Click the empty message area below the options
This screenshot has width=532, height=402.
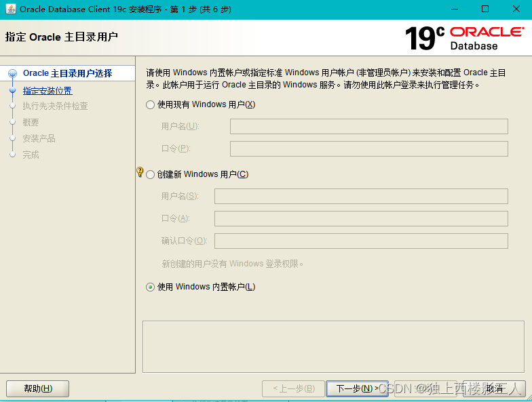334,347
